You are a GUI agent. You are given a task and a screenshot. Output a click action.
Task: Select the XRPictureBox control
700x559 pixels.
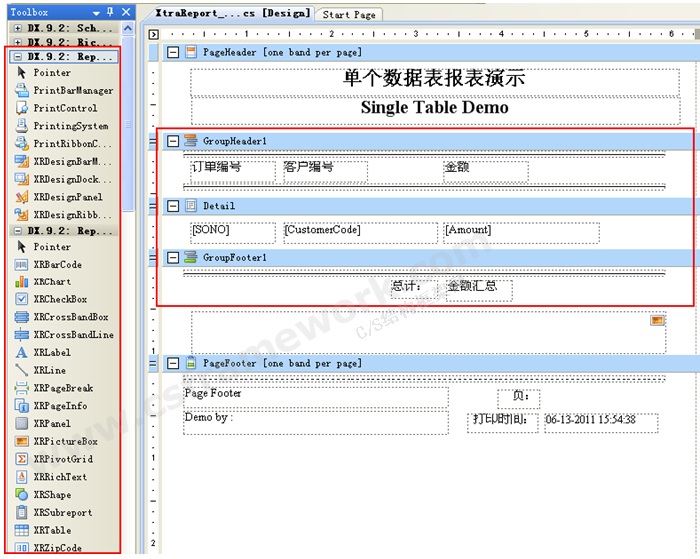(x=65, y=441)
